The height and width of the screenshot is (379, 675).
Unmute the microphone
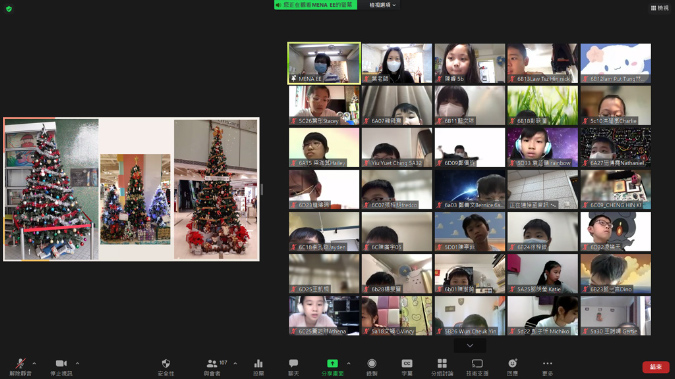point(20,367)
